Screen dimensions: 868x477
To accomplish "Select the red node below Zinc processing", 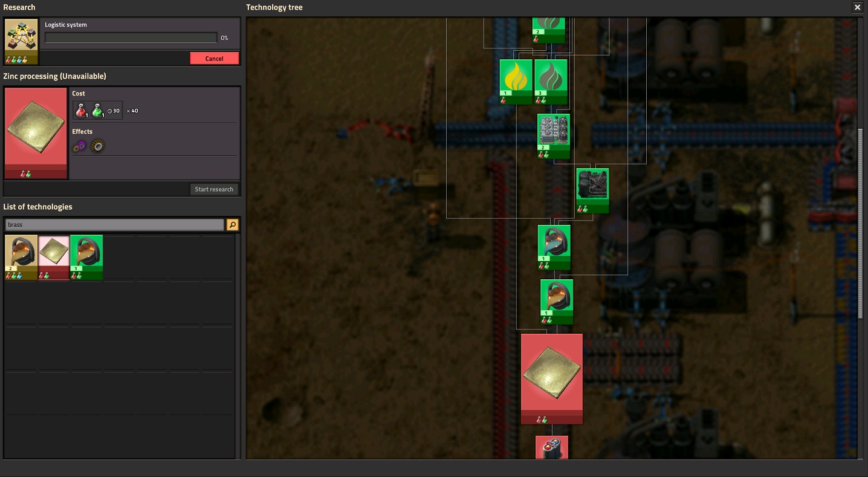I will 552,447.
